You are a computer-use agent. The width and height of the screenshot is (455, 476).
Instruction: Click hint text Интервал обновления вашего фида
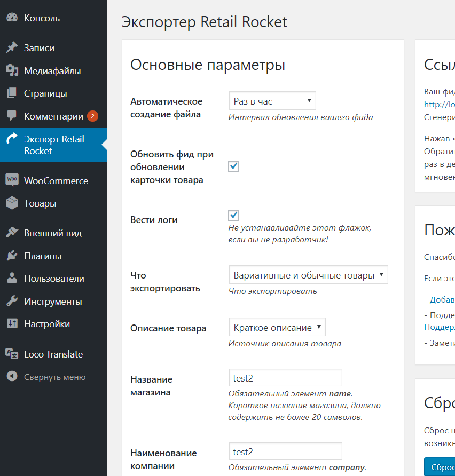pos(301,117)
